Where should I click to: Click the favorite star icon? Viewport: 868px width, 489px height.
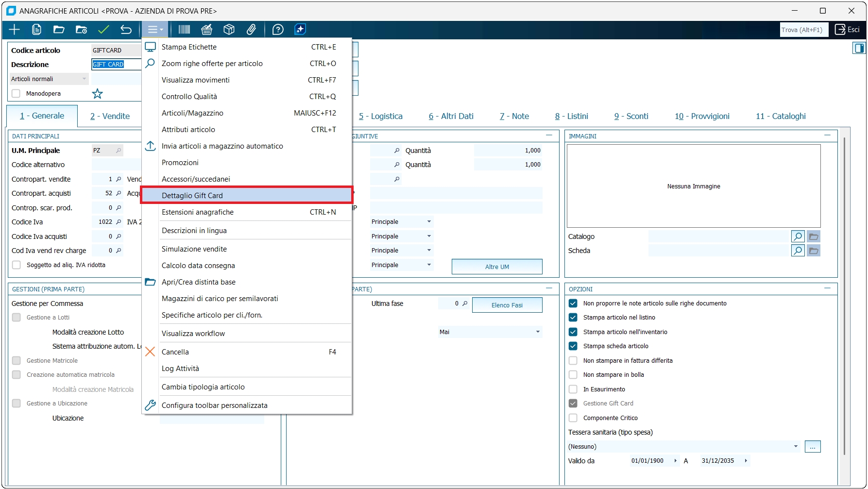click(x=98, y=94)
